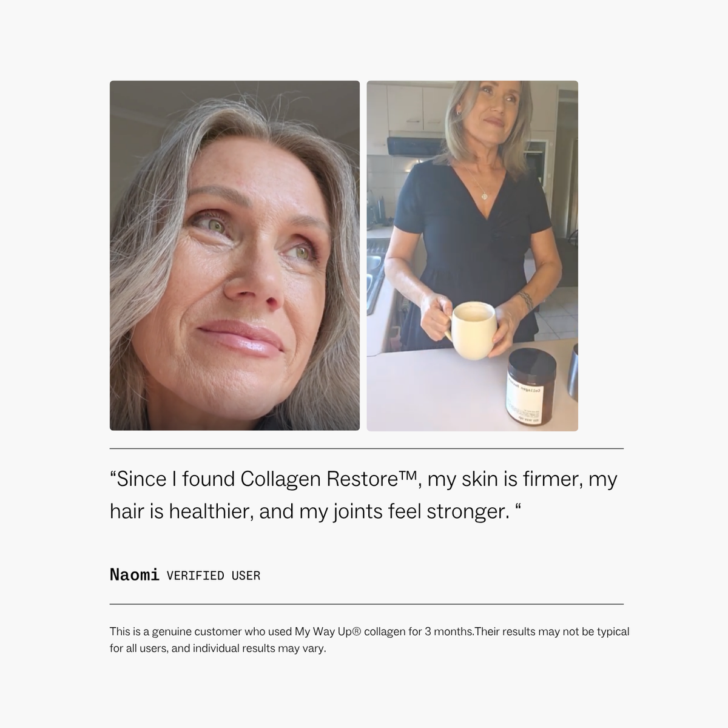Open the close-up face photo of Naomi
728x728 pixels.
click(x=235, y=255)
